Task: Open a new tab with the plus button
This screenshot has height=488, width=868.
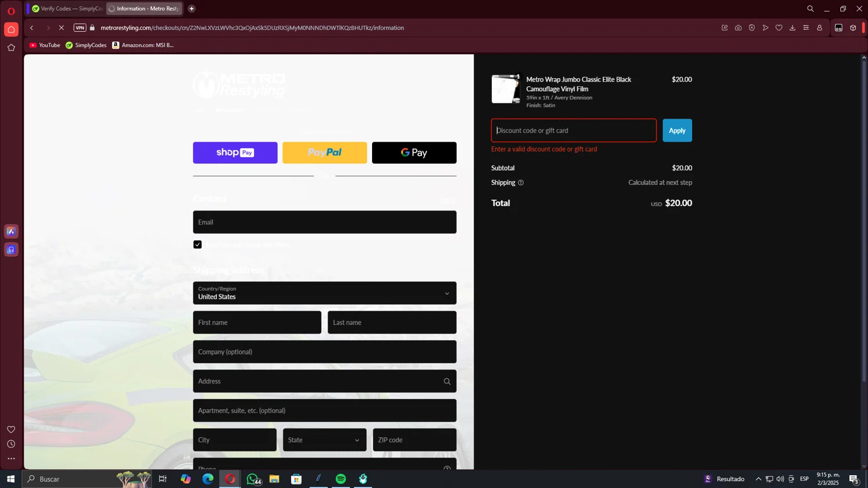Action: pyautogui.click(x=192, y=9)
